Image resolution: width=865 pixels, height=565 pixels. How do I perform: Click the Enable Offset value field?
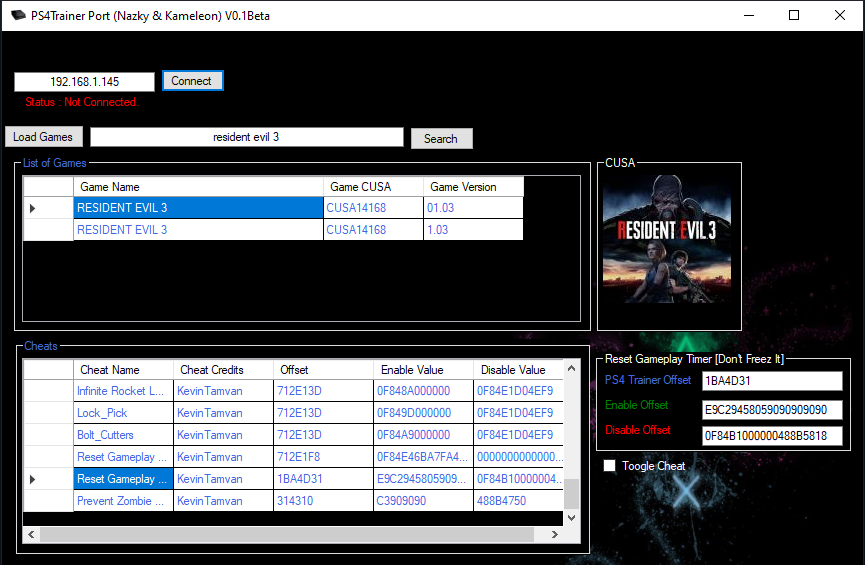(x=772, y=410)
